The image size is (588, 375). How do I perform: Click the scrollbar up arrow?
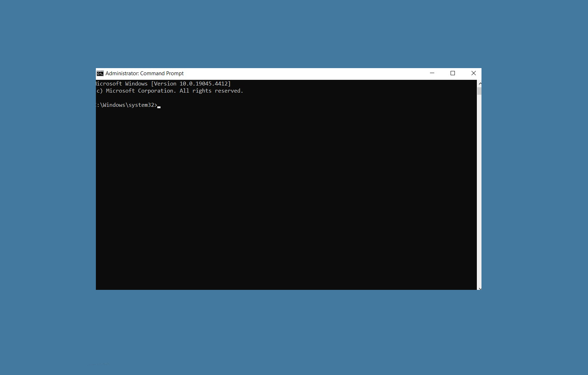pyautogui.click(x=479, y=83)
